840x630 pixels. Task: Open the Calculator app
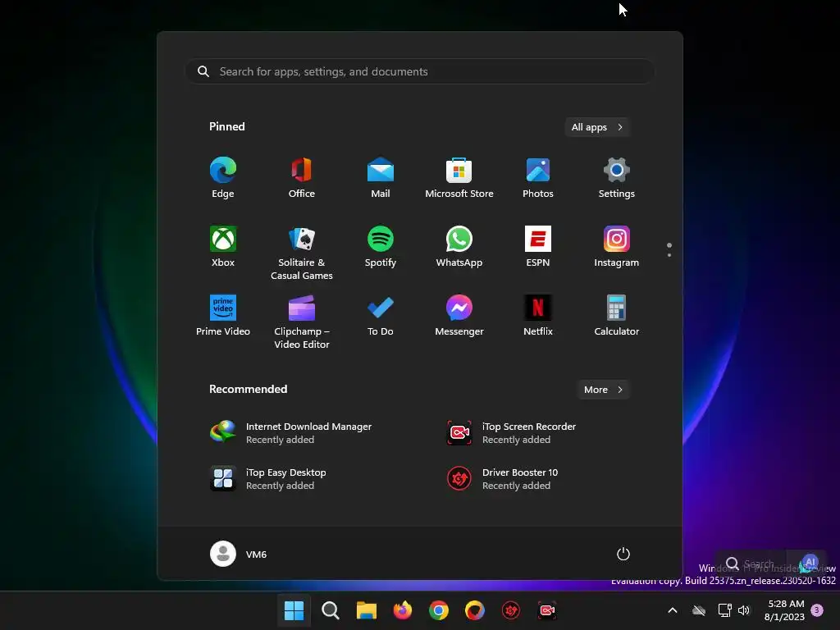pyautogui.click(x=617, y=316)
